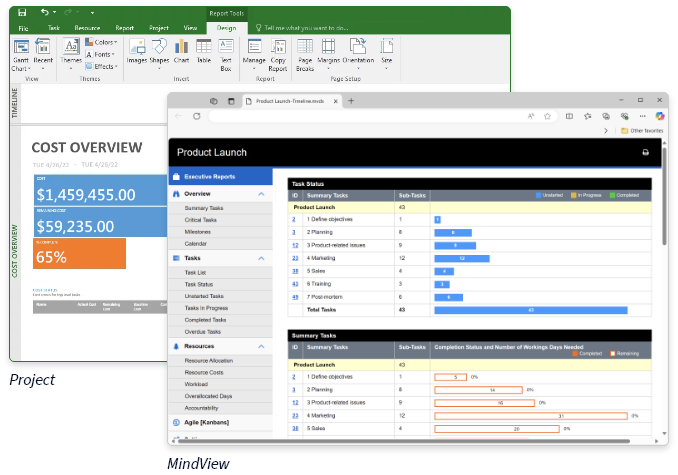This screenshot has width=678, height=475.
Task: Open the Unstarted Tasks report
Action: 221,296
